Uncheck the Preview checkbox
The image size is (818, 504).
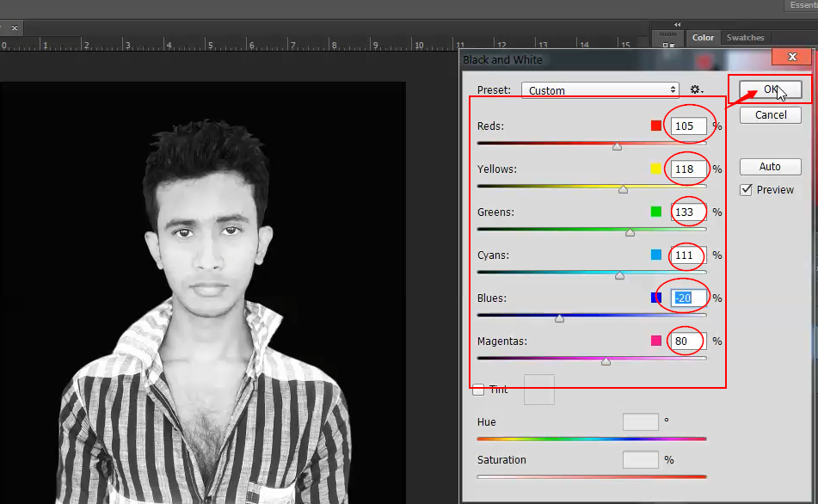746,189
